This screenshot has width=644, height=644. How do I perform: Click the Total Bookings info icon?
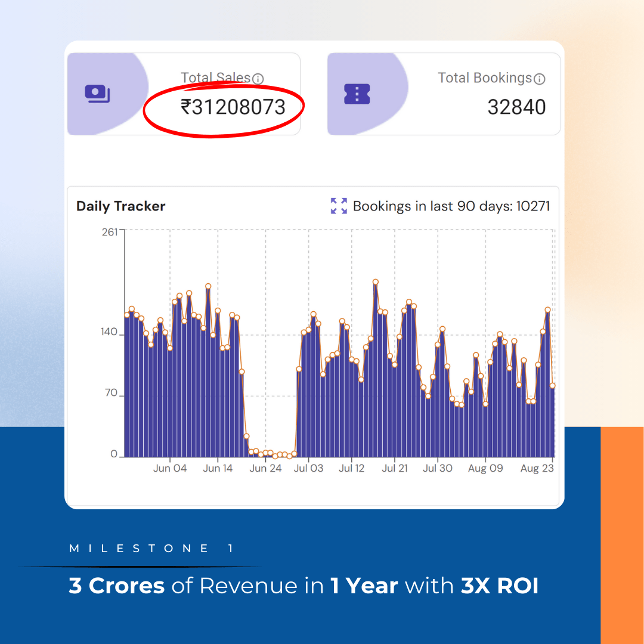tap(539, 79)
